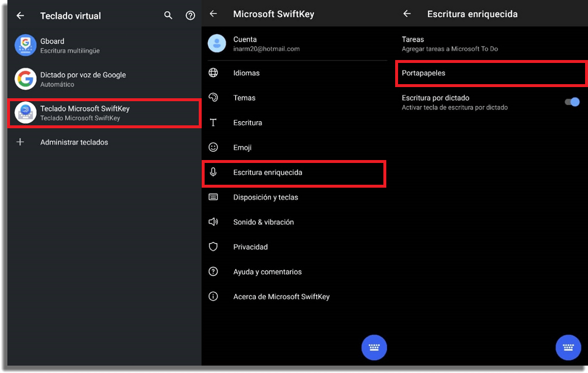Tap account email inarm20@hotmail.com

[266, 49]
